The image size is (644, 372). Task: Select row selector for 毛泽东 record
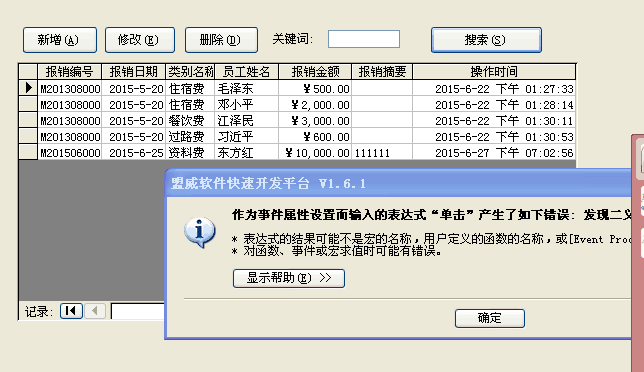tap(28, 88)
